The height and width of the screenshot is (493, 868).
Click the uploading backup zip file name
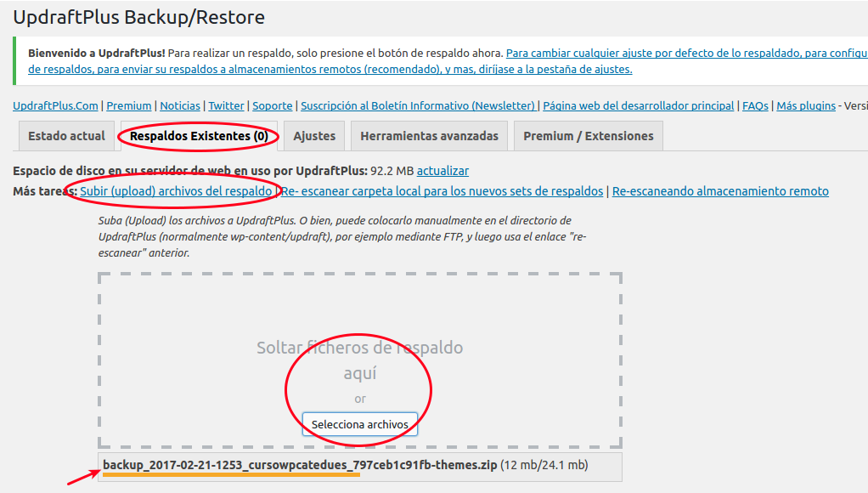pos(300,465)
